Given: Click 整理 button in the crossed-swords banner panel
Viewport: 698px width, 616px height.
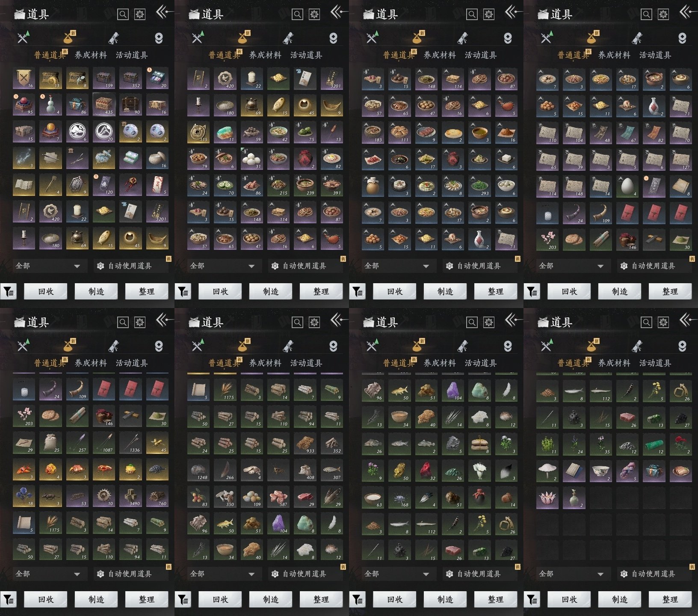Looking at the screenshot, I should pos(146,291).
